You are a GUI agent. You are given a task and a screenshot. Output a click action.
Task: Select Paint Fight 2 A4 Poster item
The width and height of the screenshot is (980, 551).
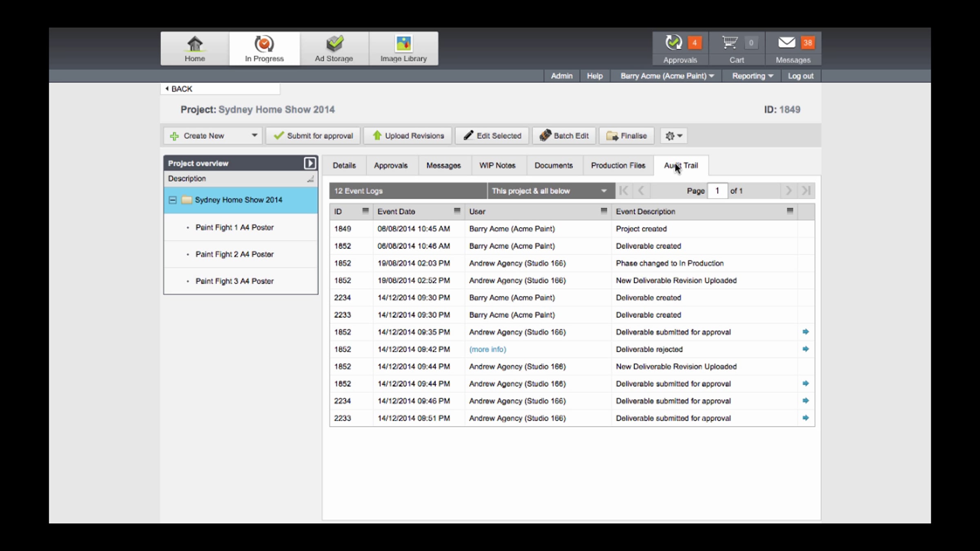(234, 254)
